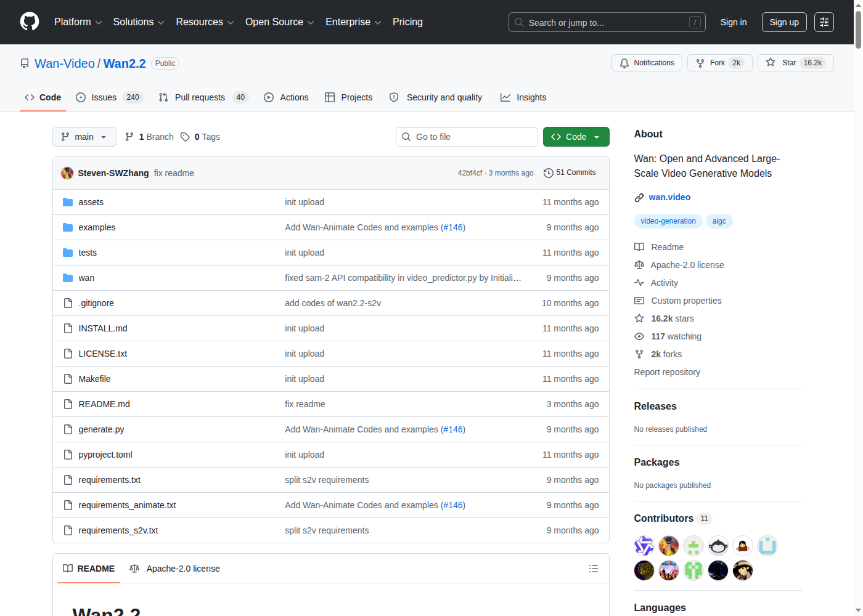Switch to the Insights tab
Viewport: 863px width, 616px height.
coord(523,97)
